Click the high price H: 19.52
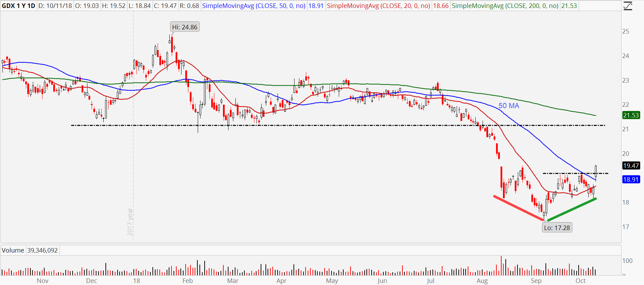The width and height of the screenshot is (644, 285). pos(114,6)
